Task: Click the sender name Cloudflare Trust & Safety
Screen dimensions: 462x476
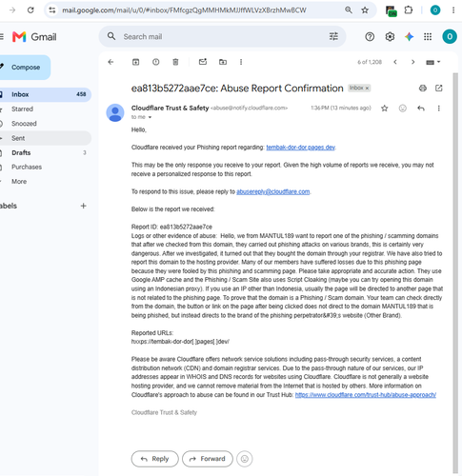Action: (x=170, y=108)
